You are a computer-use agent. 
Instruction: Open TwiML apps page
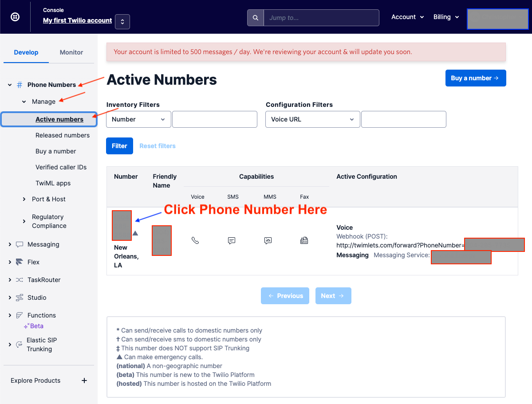(x=53, y=183)
